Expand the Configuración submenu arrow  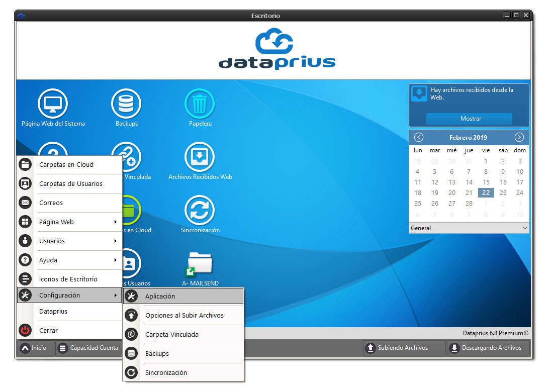(x=115, y=295)
